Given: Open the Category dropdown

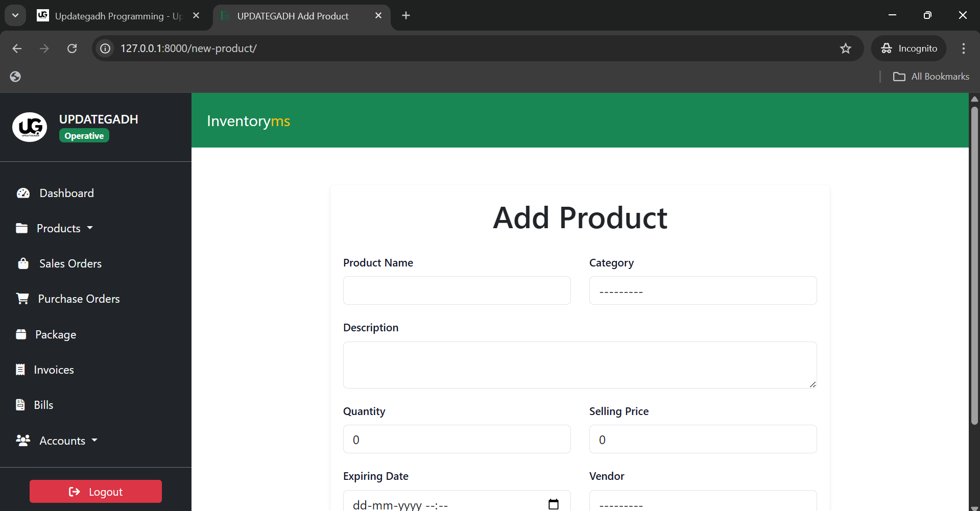Looking at the screenshot, I should [x=703, y=291].
